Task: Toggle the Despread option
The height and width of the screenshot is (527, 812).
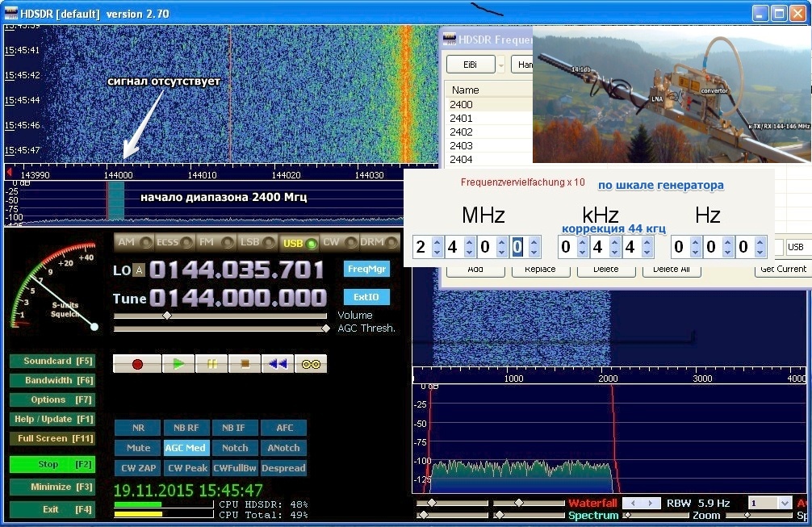Action: [x=284, y=469]
